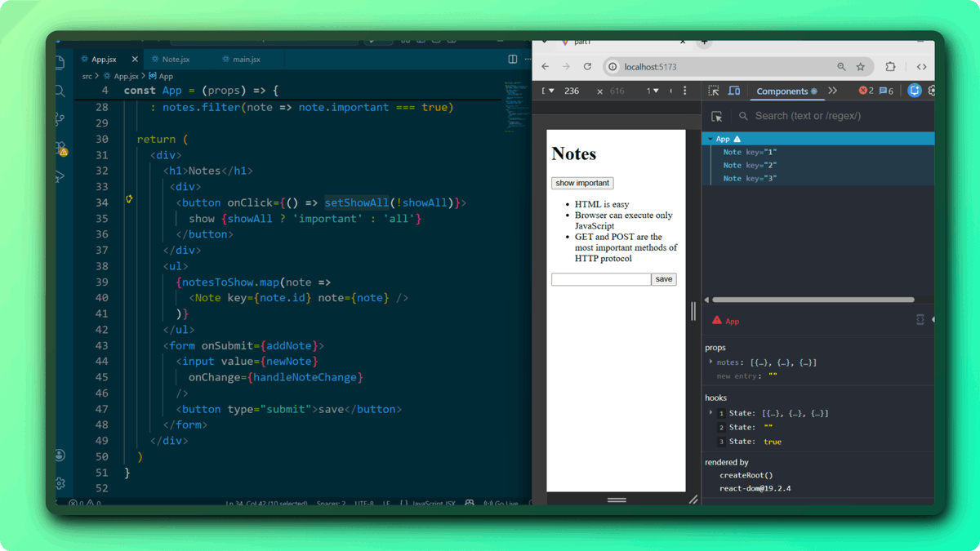
Task: Open the Explorer view in VS Code
Action: click(60, 63)
